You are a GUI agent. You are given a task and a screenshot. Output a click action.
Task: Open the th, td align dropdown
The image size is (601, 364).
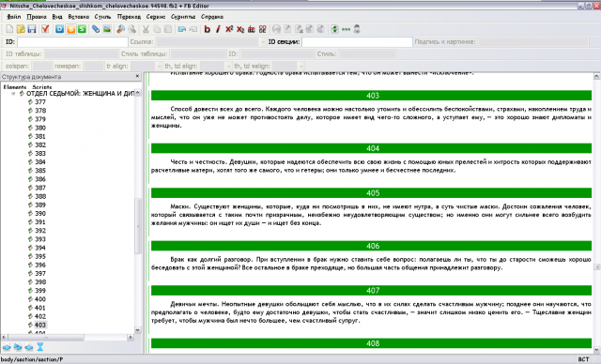[x=228, y=67]
